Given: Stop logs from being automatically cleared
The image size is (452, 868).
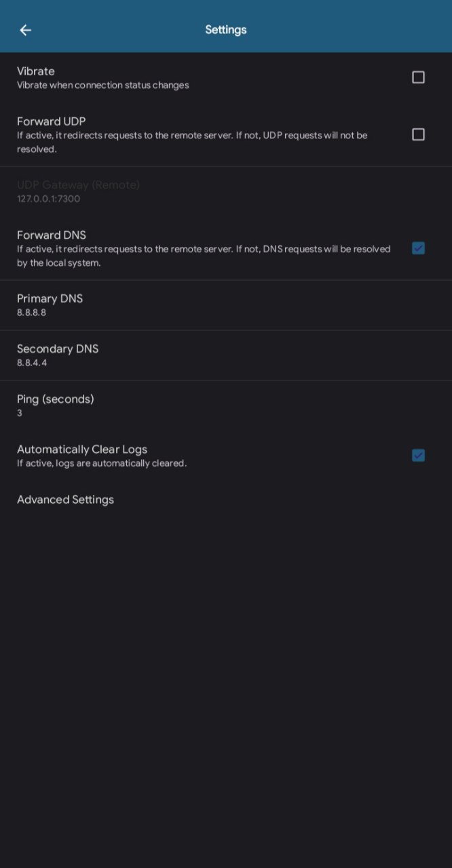Looking at the screenshot, I should click(418, 455).
